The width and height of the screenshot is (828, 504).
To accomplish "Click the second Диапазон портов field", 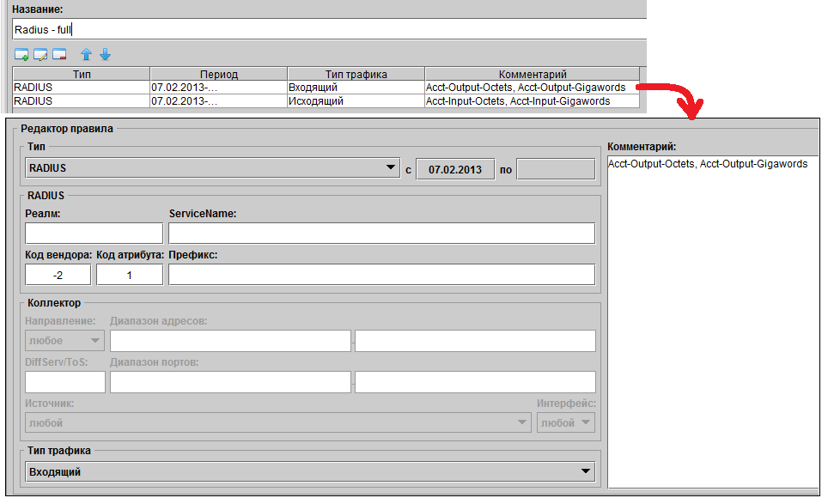I will [475, 382].
